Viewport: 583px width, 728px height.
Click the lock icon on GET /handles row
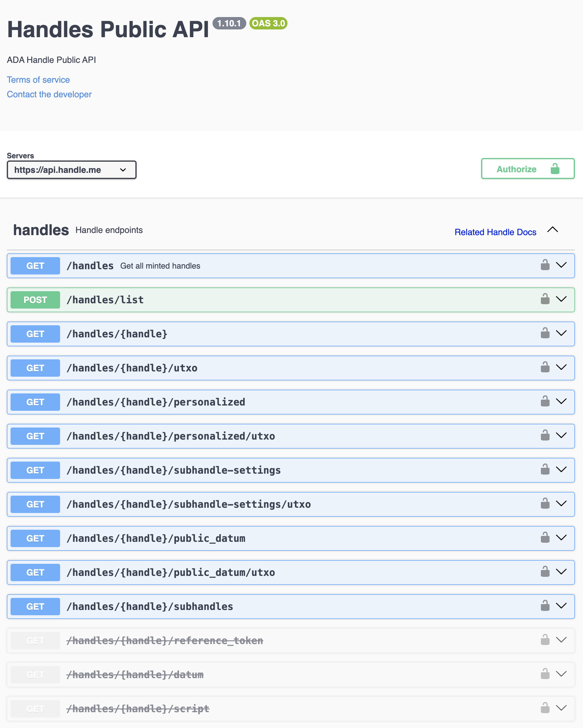pos(545,265)
